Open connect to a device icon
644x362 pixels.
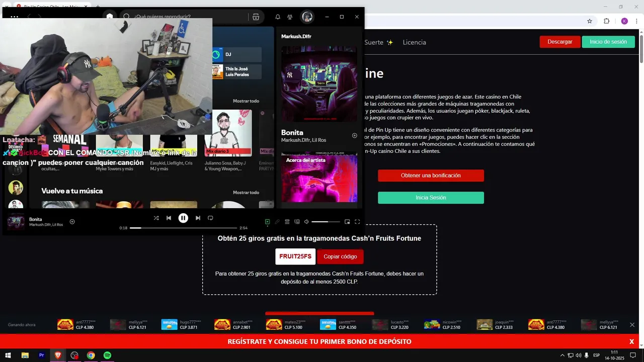click(x=297, y=222)
